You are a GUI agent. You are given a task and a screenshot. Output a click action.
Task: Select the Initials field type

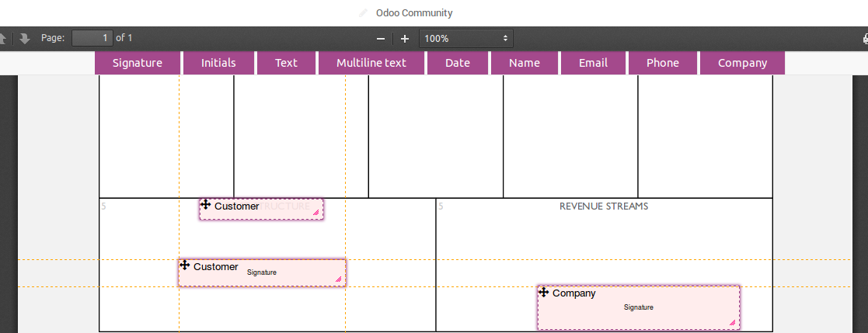pos(218,63)
